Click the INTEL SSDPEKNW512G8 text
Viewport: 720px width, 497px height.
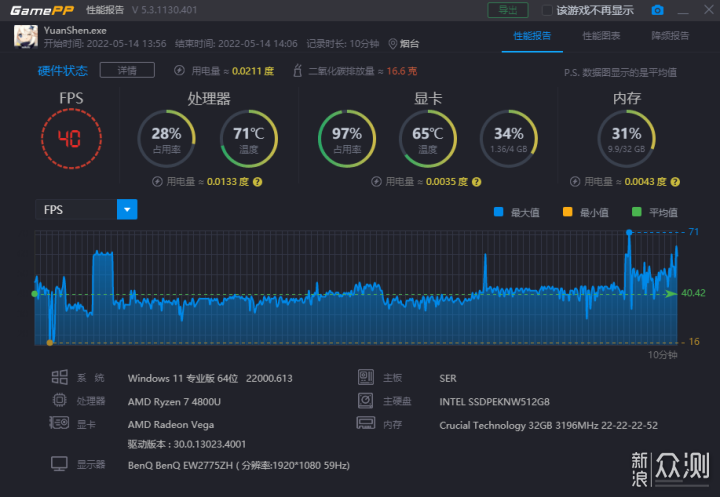(495, 402)
